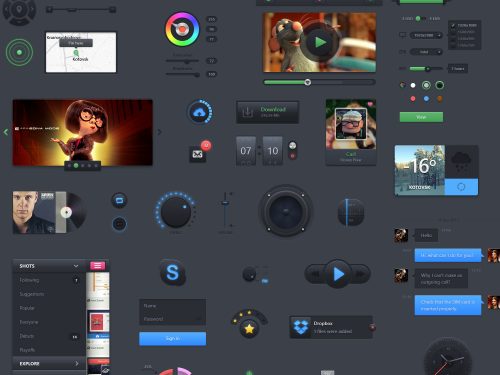The width and height of the screenshot is (500, 375).
Task: Dismiss the Dropbox notification with its close dot
Action: click(372, 327)
